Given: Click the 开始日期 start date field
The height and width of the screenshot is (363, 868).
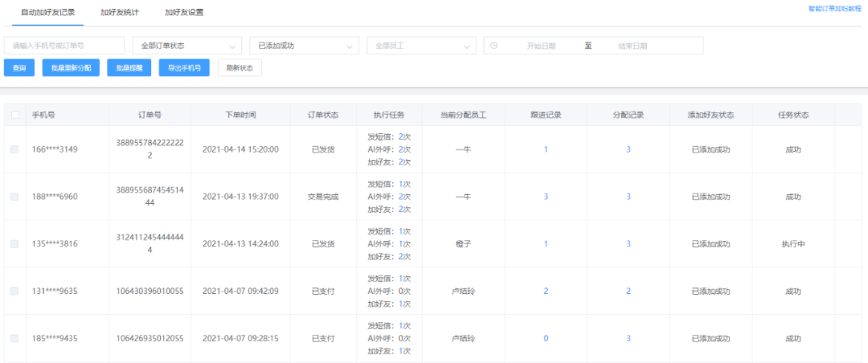Looking at the screenshot, I should tap(541, 46).
